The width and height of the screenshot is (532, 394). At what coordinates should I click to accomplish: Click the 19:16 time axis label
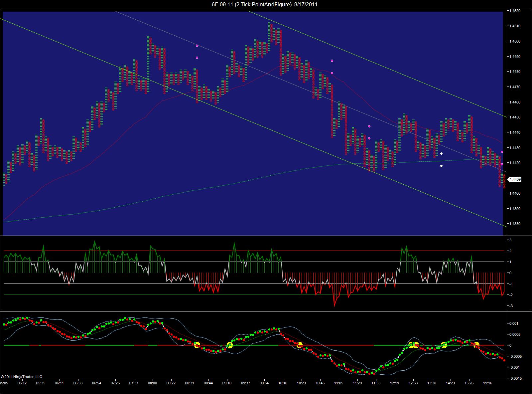pos(487,383)
